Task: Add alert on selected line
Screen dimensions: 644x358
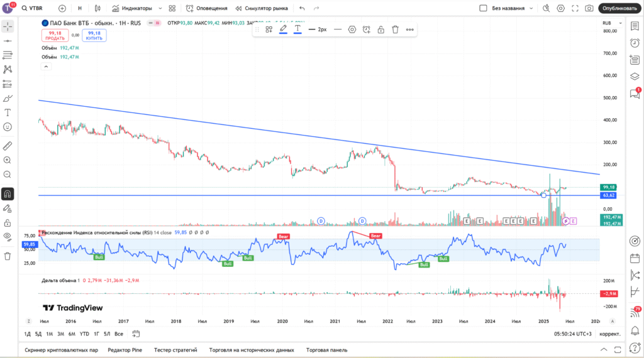Action: [x=367, y=30]
